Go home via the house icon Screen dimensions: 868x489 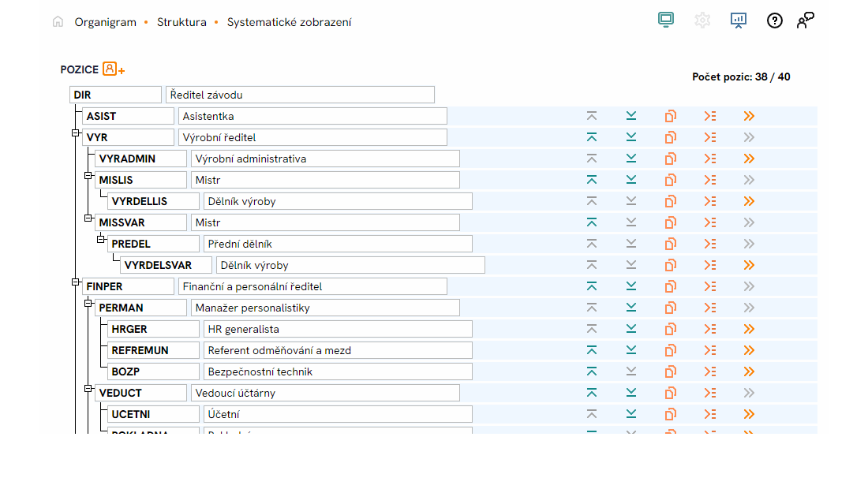click(58, 22)
